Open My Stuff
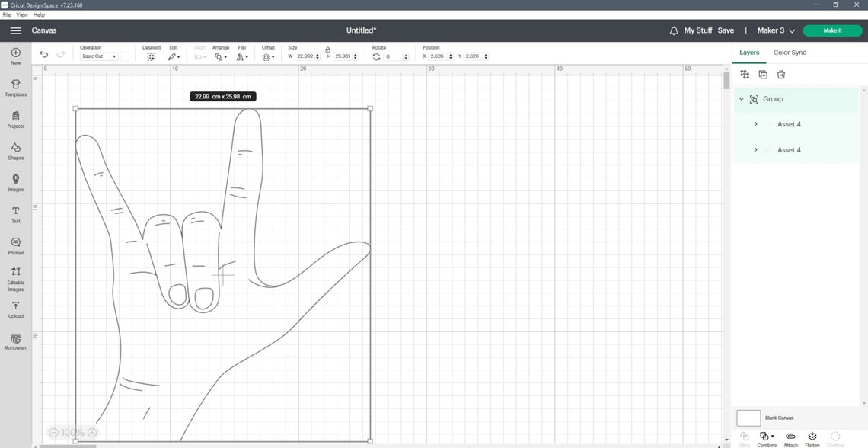This screenshot has width=868, height=448. point(697,30)
